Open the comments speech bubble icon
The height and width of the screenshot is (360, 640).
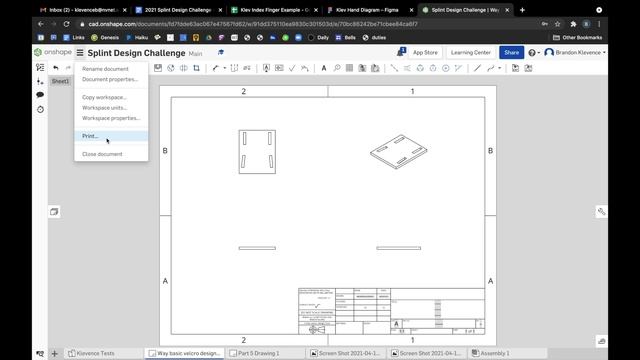coord(40,95)
